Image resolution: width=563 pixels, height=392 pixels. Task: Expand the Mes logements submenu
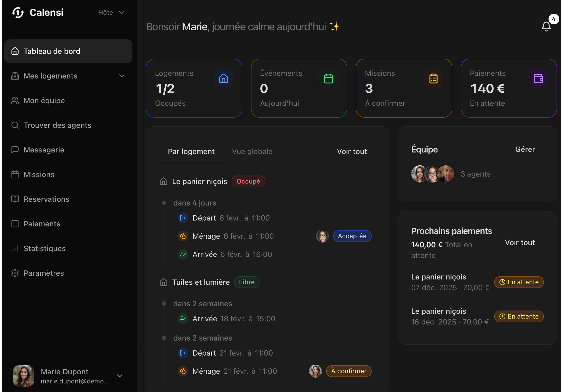pyautogui.click(x=122, y=76)
